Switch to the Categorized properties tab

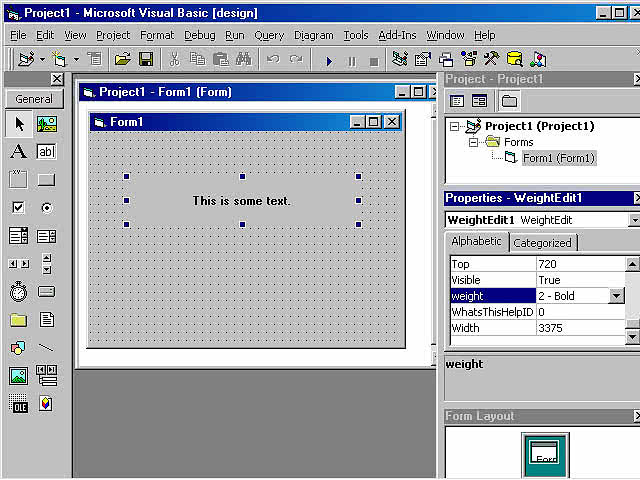(542, 243)
